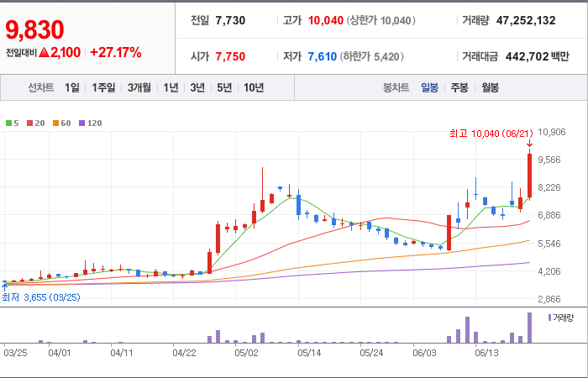Click the 봉차트 label

click(x=396, y=87)
